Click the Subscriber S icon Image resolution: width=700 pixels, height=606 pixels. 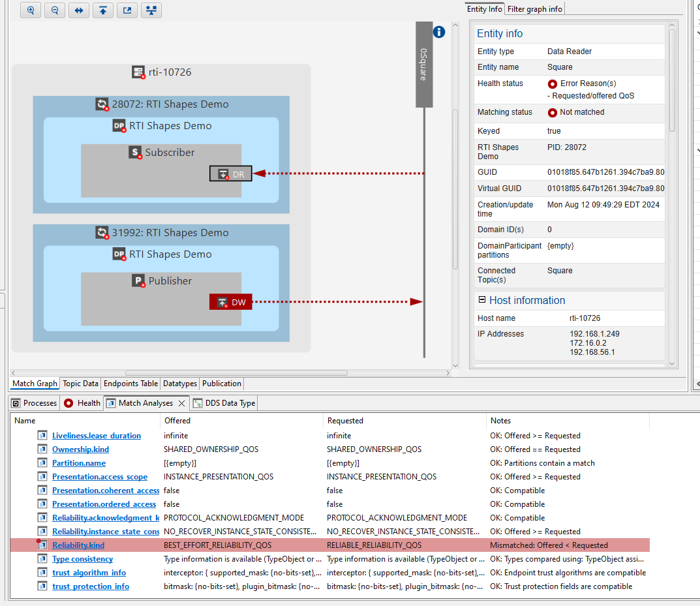click(135, 153)
